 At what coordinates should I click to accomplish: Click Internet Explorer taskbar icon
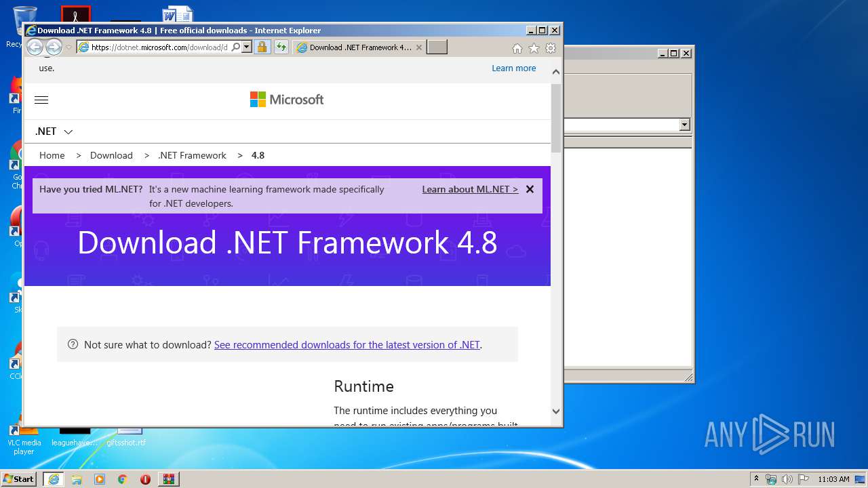[x=54, y=479]
